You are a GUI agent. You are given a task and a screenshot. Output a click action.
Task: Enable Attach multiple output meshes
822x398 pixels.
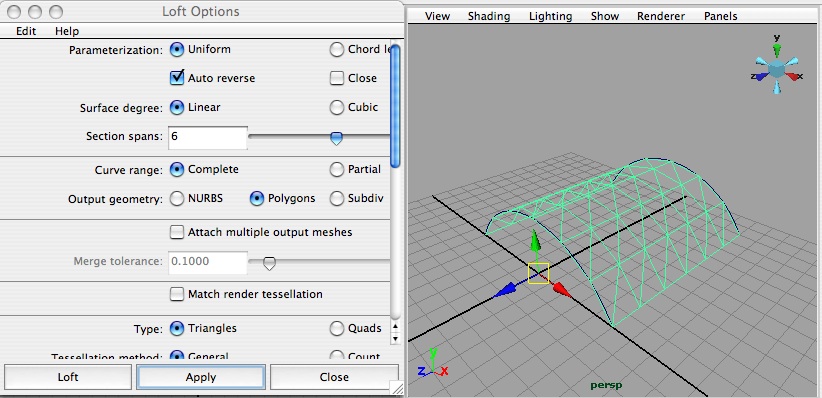coord(177,232)
